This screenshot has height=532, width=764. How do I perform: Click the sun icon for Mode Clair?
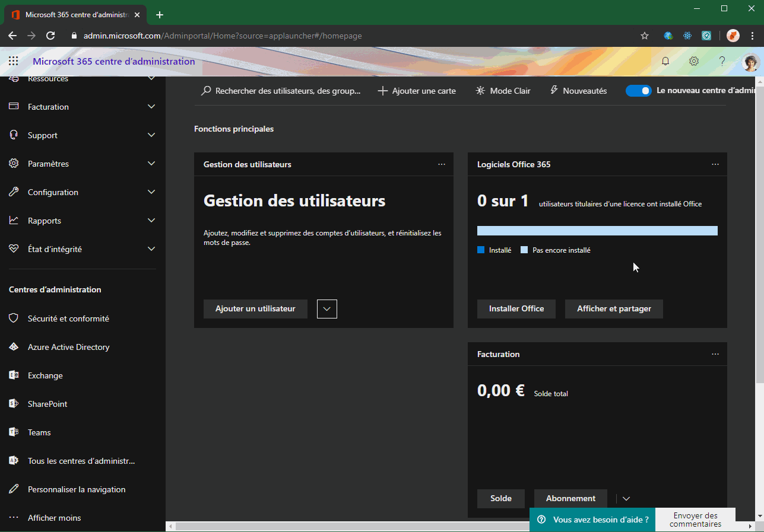[x=480, y=91]
